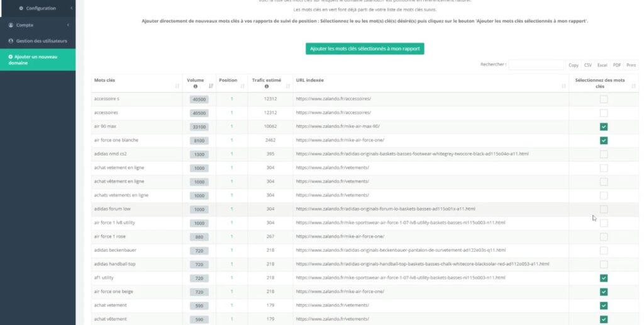This screenshot has height=325, width=644.
Task: Sort by 'Sélectionnez des mots clés' column arrows
Action: point(633,86)
